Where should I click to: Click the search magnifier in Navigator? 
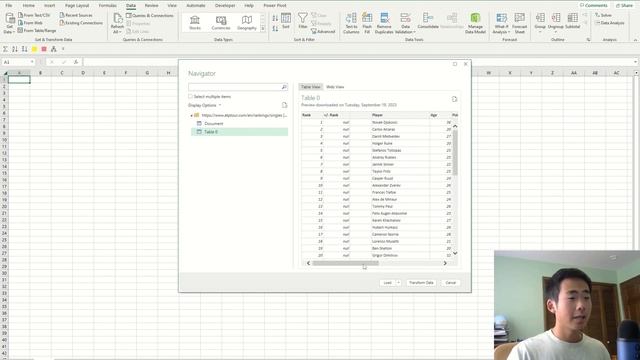coord(284,87)
